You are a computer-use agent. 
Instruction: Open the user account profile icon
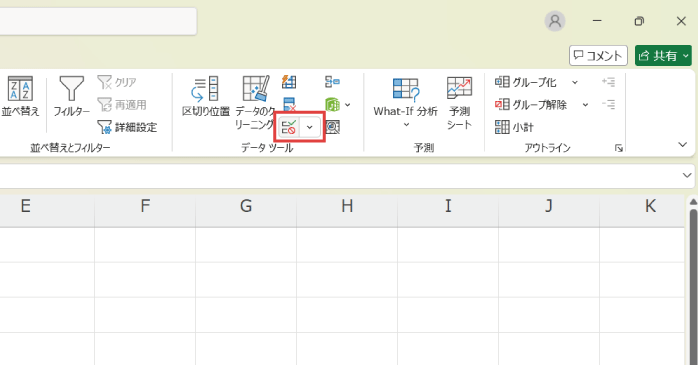pos(555,21)
